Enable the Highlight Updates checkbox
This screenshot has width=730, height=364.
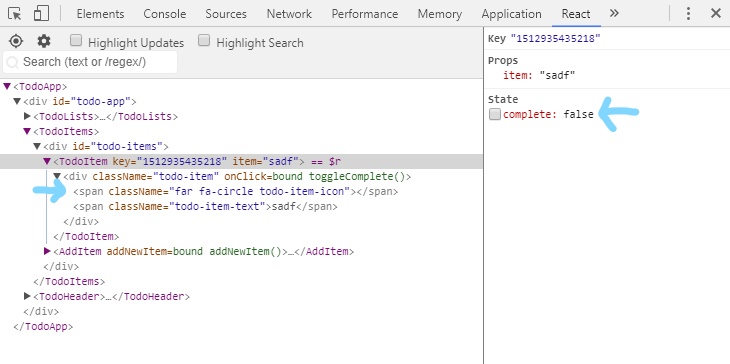[76, 41]
